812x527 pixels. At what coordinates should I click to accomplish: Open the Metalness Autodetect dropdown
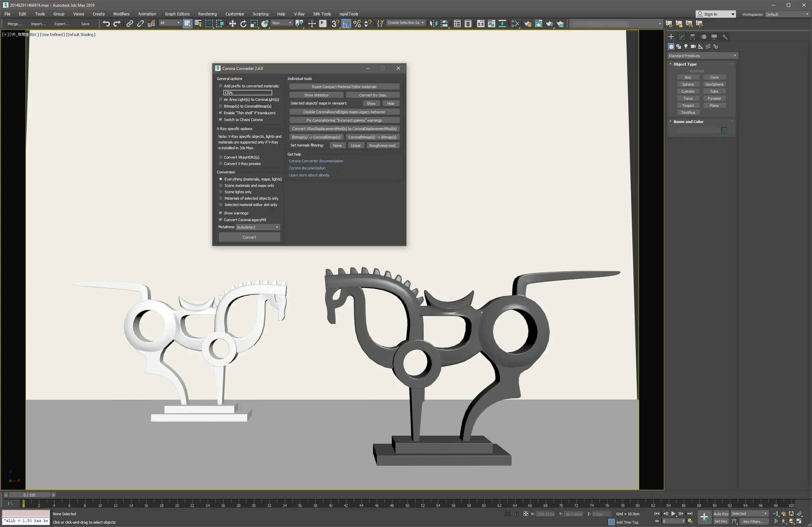(258, 227)
